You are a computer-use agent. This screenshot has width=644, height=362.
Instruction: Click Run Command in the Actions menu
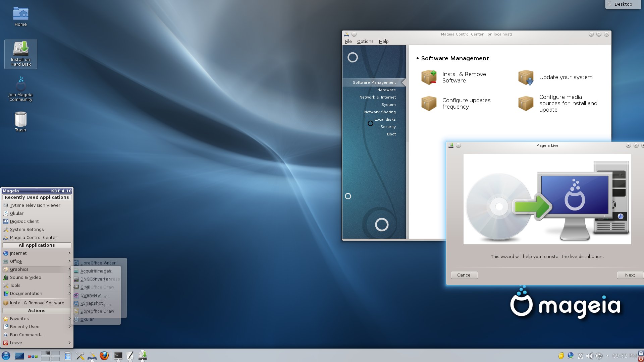27,335
